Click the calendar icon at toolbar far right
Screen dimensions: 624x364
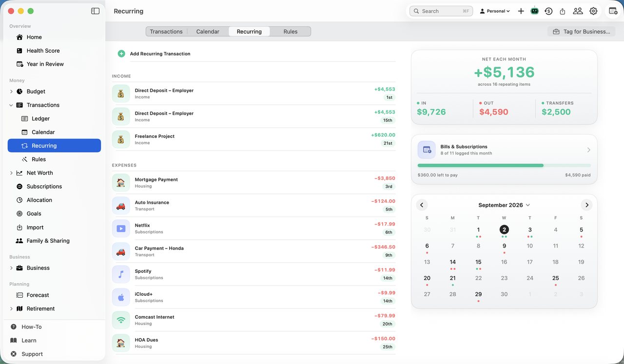[613, 11]
